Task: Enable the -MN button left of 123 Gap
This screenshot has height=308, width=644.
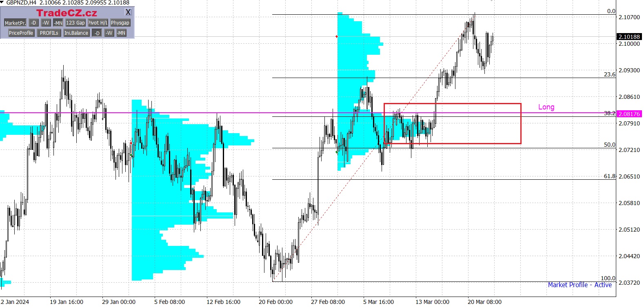Action: pos(58,23)
